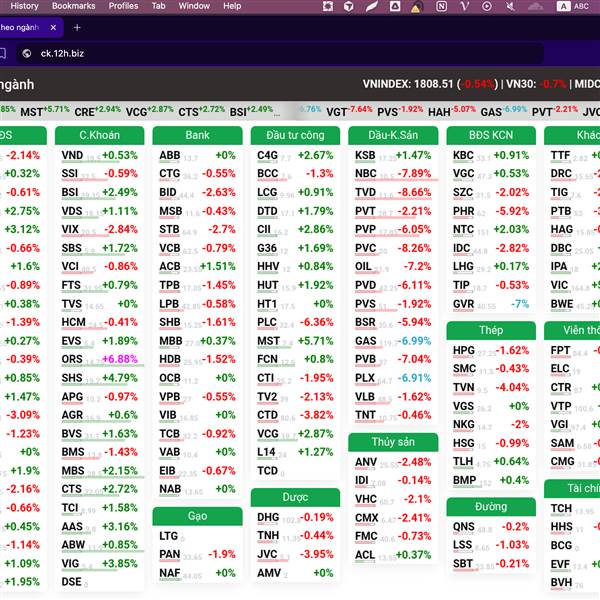The image size is (600, 600).
Task: Open the Tab menu
Action: (x=158, y=6)
